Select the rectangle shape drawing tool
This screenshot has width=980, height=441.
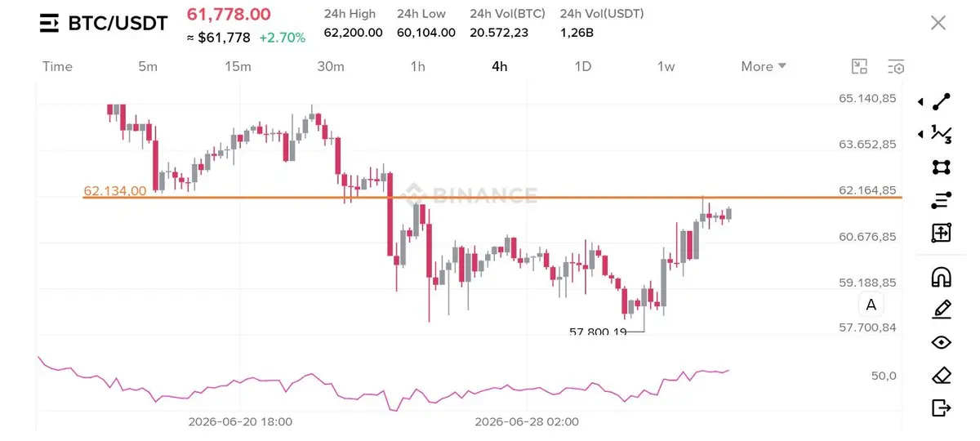tap(942, 167)
